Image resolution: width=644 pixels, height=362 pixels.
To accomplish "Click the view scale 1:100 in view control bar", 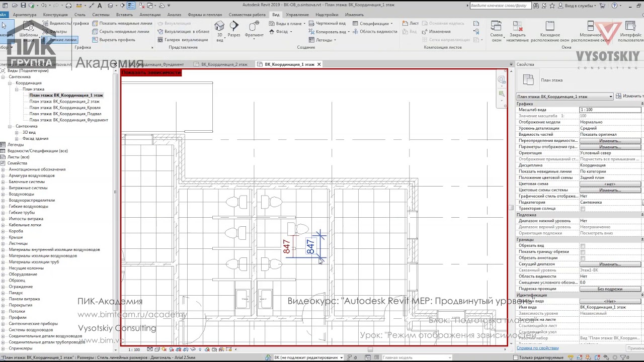I will click(x=134, y=349).
